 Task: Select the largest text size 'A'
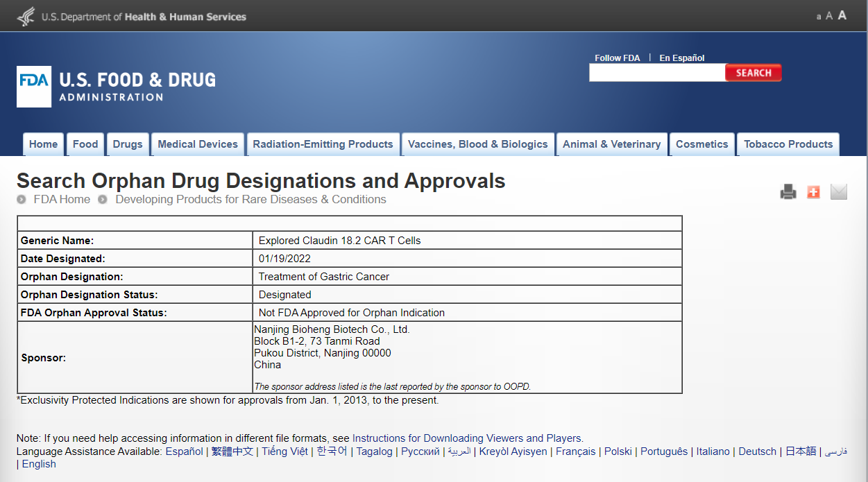tap(842, 15)
